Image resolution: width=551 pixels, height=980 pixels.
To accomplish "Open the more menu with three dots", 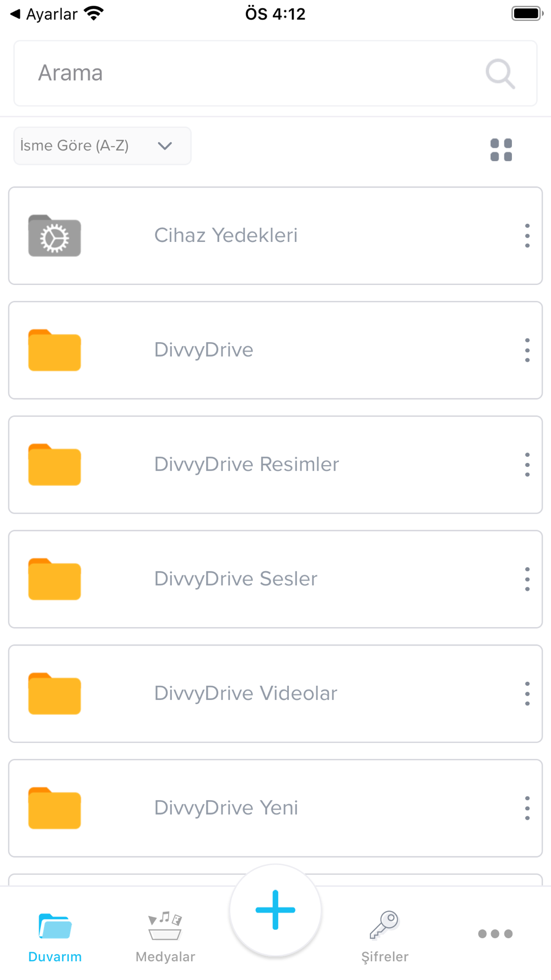I will 495,934.
